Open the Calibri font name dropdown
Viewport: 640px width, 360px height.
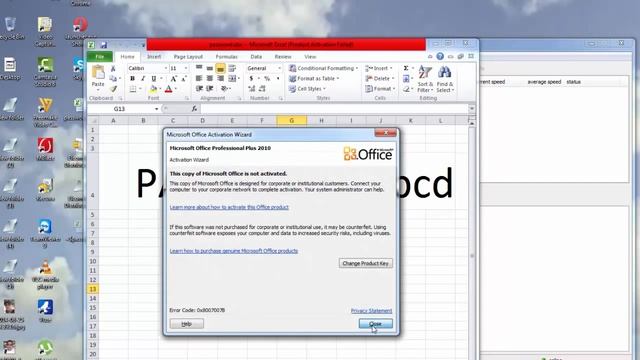point(166,68)
